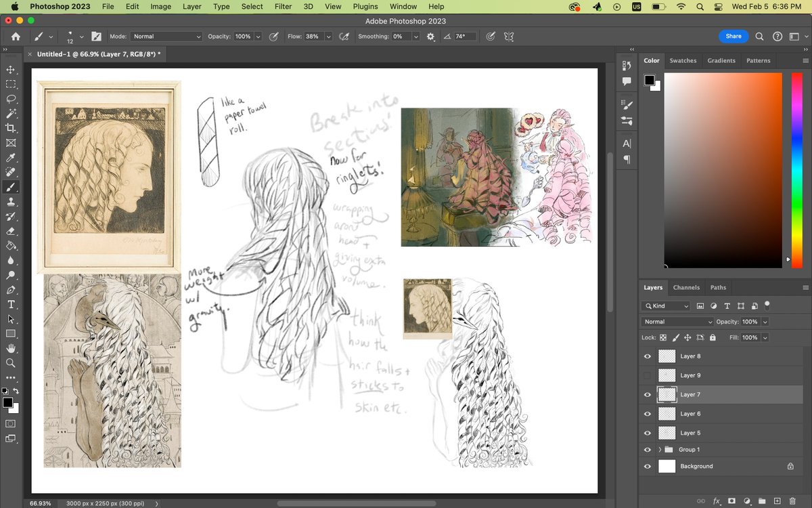Select the Dodge tool
This screenshot has height=508, width=812.
tap(11, 275)
